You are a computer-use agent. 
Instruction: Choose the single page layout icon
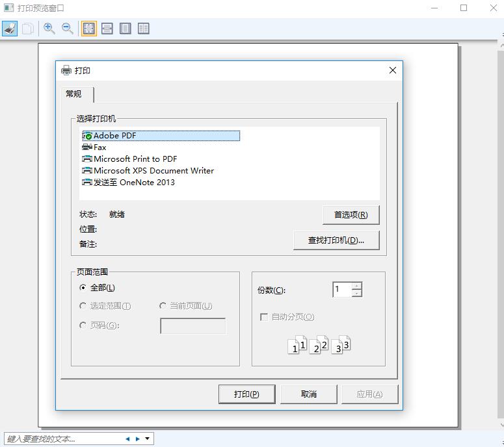tap(125, 29)
